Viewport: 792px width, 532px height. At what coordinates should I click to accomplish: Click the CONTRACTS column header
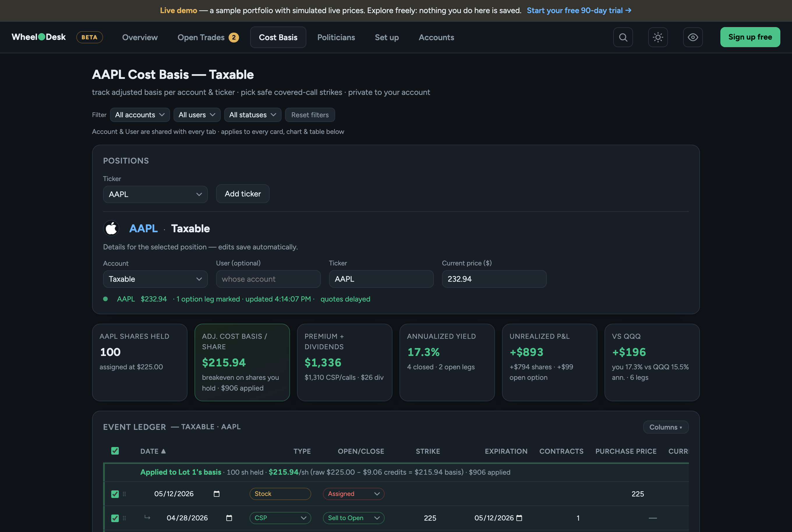click(561, 451)
